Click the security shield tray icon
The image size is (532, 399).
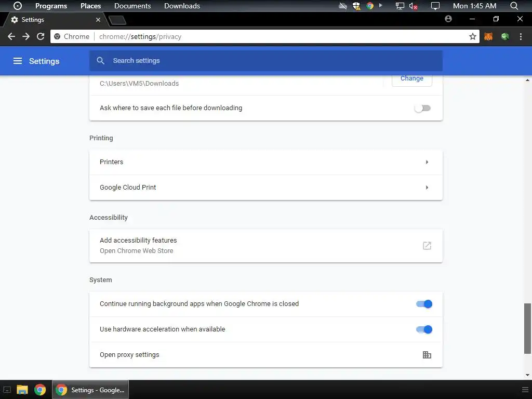click(x=356, y=6)
